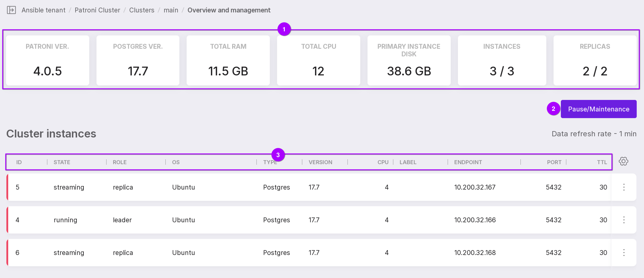
Task: Sort by the ROLE column header
Action: (x=120, y=162)
